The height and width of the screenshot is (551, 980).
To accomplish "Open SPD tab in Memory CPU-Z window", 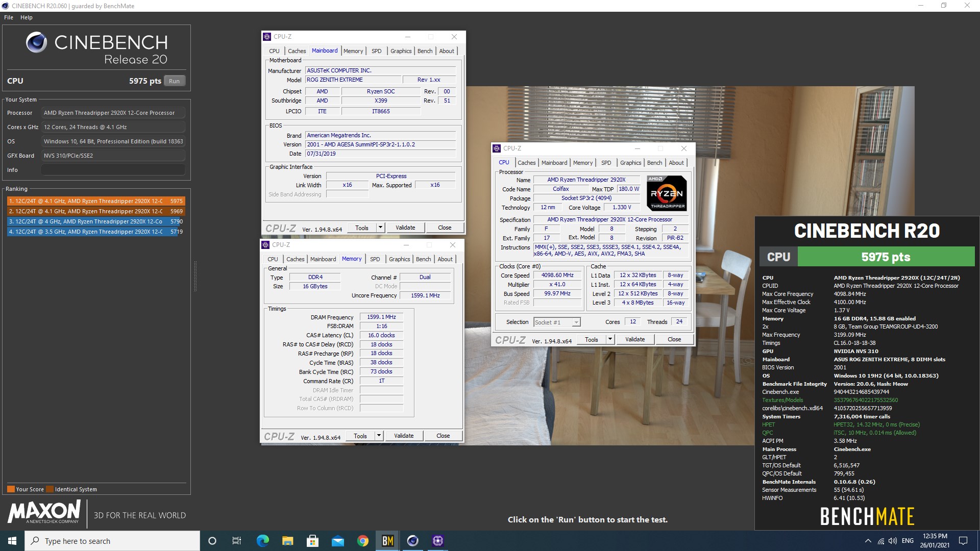I will click(375, 259).
